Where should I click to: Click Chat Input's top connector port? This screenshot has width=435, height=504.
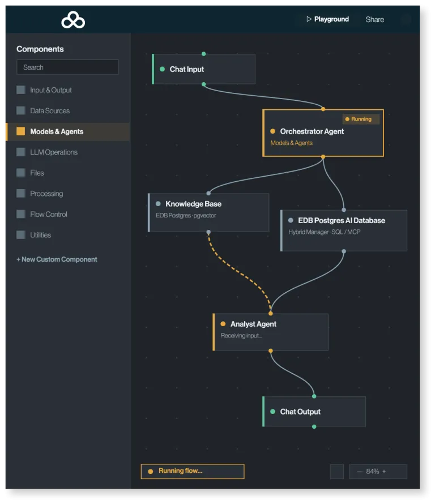coord(203,54)
